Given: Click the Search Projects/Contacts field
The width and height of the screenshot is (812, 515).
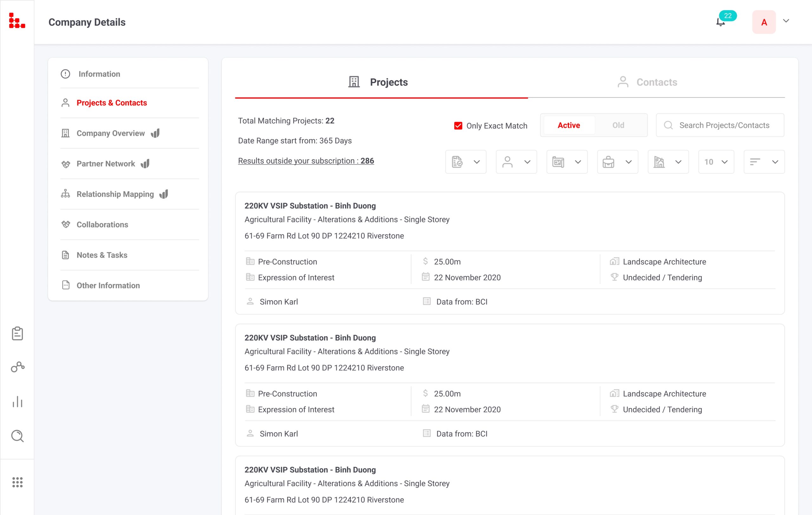Looking at the screenshot, I should click(724, 125).
